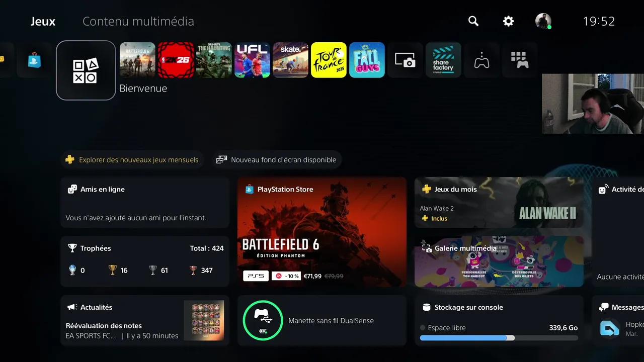Click the '-10 %' EA Play discount badge
The image size is (644, 362).
[286, 276]
